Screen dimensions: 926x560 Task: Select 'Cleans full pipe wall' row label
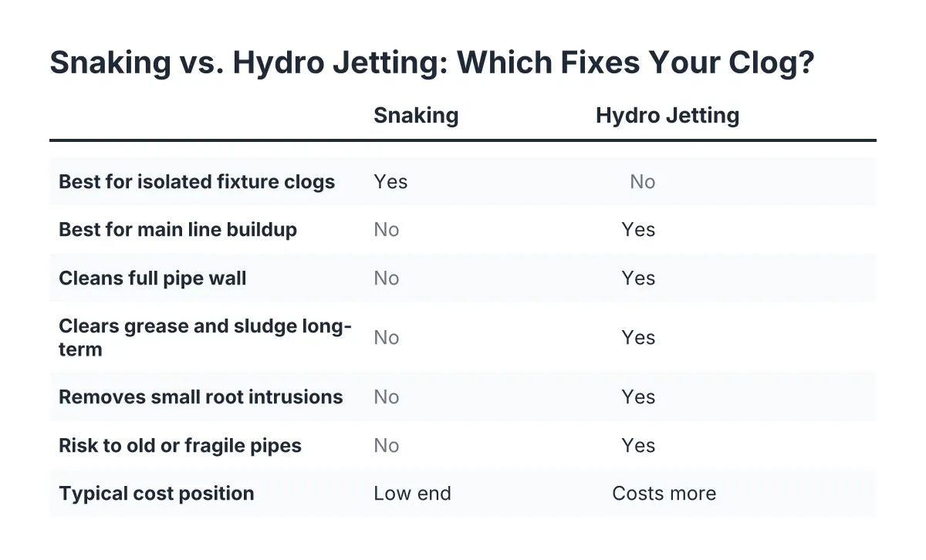click(x=153, y=278)
